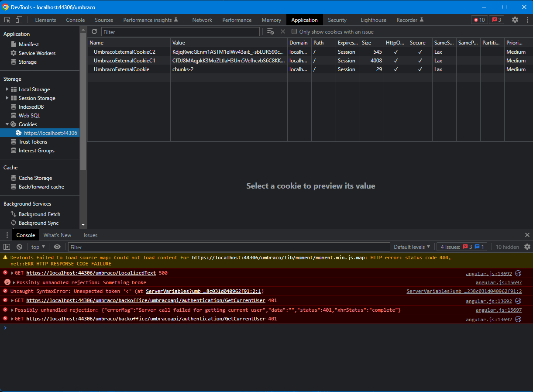This screenshot has height=392, width=533.
Task: Expand the Local Storage tree item
Action: click(x=7, y=89)
